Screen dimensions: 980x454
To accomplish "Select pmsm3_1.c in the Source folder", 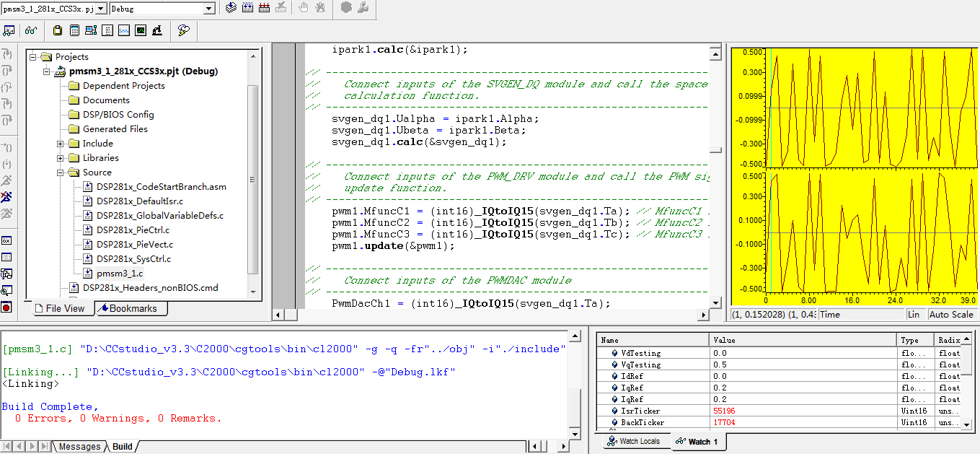I will (x=120, y=273).
